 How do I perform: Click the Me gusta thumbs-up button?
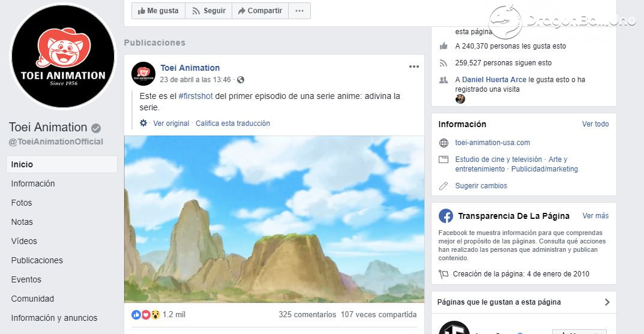(x=158, y=11)
